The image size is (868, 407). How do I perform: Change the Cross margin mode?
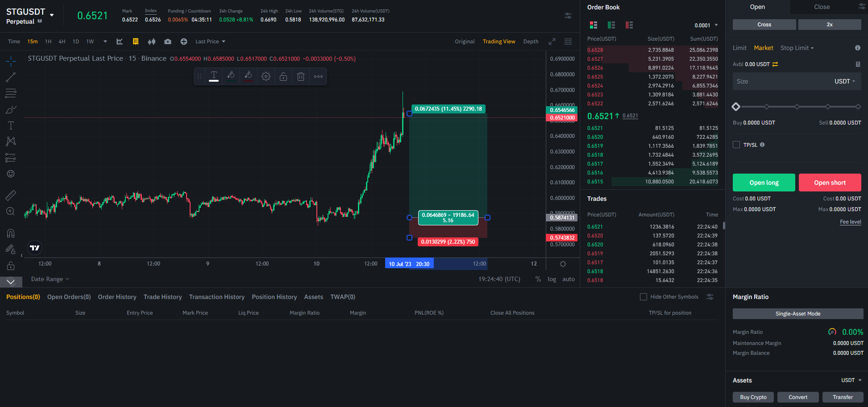point(764,25)
